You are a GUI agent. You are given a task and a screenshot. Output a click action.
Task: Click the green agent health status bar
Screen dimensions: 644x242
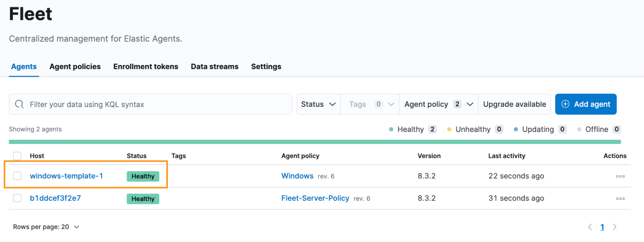pos(314,142)
